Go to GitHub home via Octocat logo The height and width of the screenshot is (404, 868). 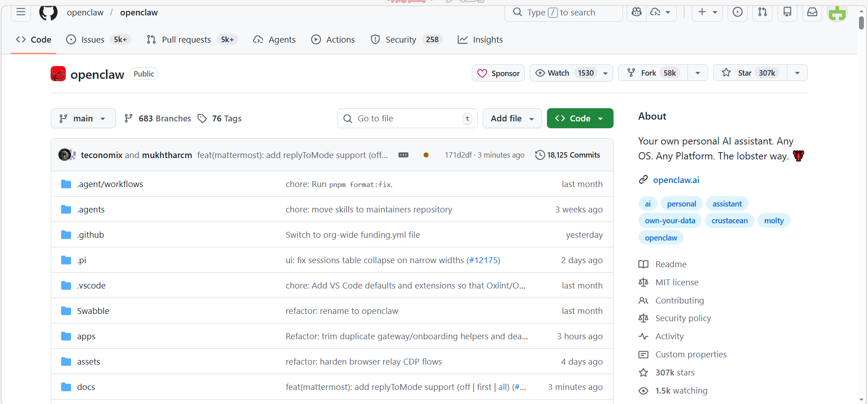pyautogui.click(x=48, y=12)
